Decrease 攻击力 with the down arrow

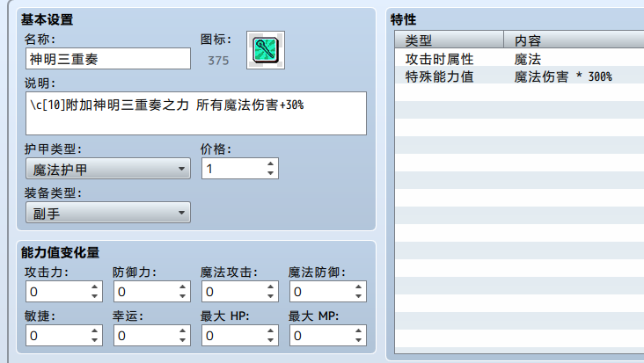click(94, 296)
